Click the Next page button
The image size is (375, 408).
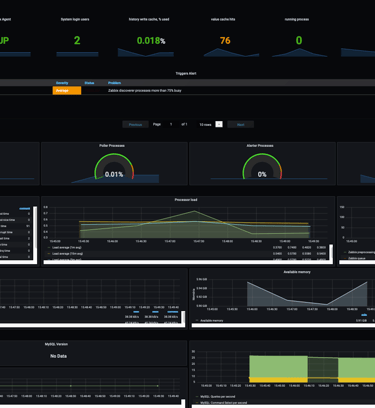tap(241, 125)
